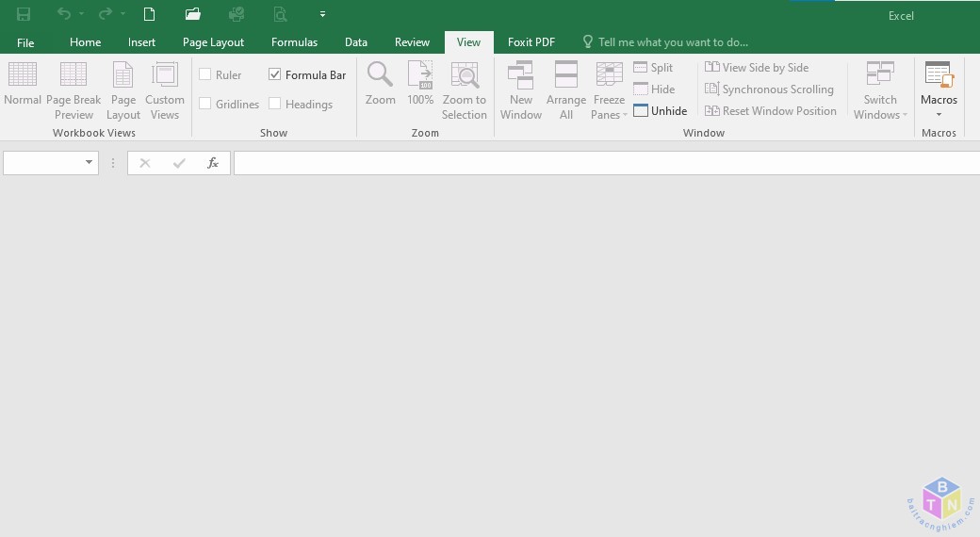Screen dimensions: 980x537
Task: Toggle the Headings checkbox
Action: [x=274, y=103]
